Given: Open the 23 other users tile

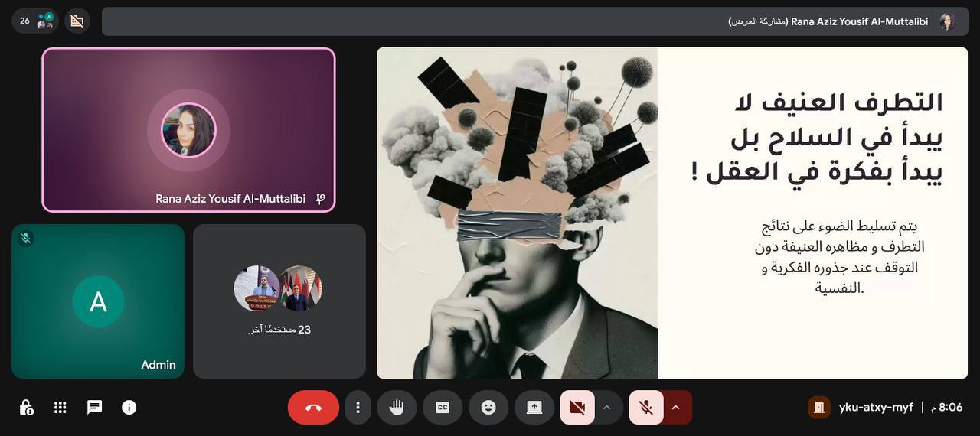Looking at the screenshot, I should point(279,301).
